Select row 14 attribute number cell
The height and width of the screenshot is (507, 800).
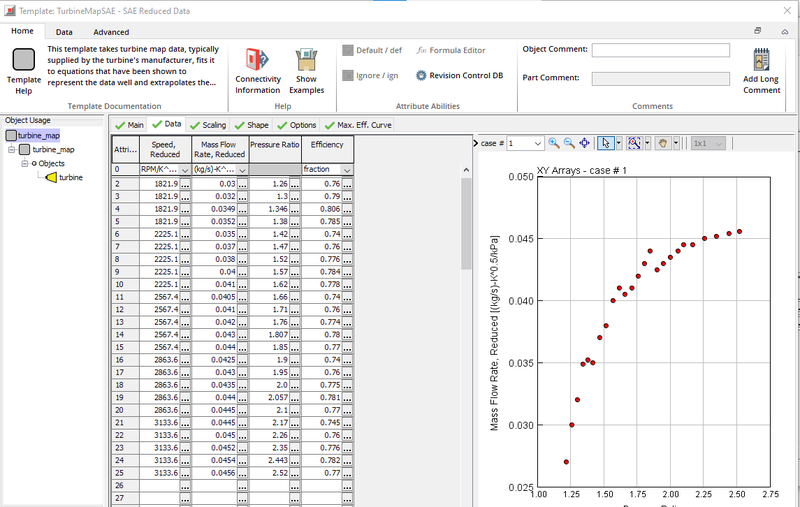[125, 335]
